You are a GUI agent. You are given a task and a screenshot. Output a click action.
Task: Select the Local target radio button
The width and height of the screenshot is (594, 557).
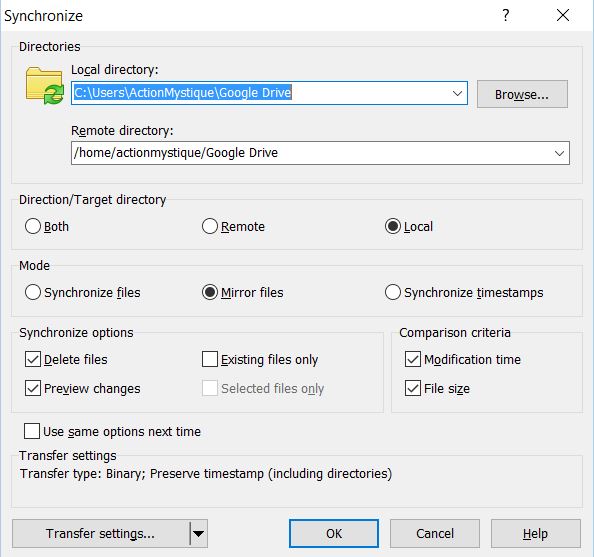coord(392,226)
